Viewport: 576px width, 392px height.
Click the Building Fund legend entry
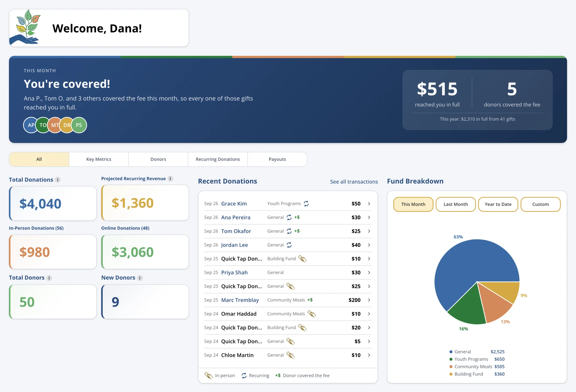coord(477,374)
